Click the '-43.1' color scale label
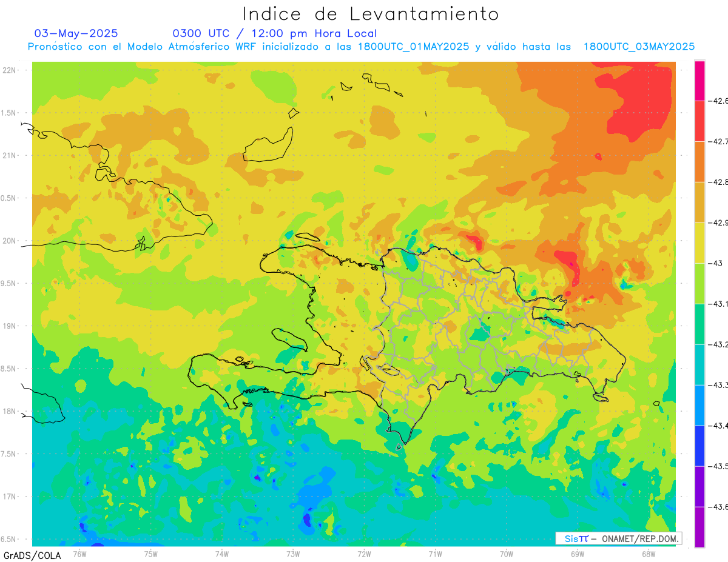The height and width of the screenshot is (562, 728). [718, 304]
